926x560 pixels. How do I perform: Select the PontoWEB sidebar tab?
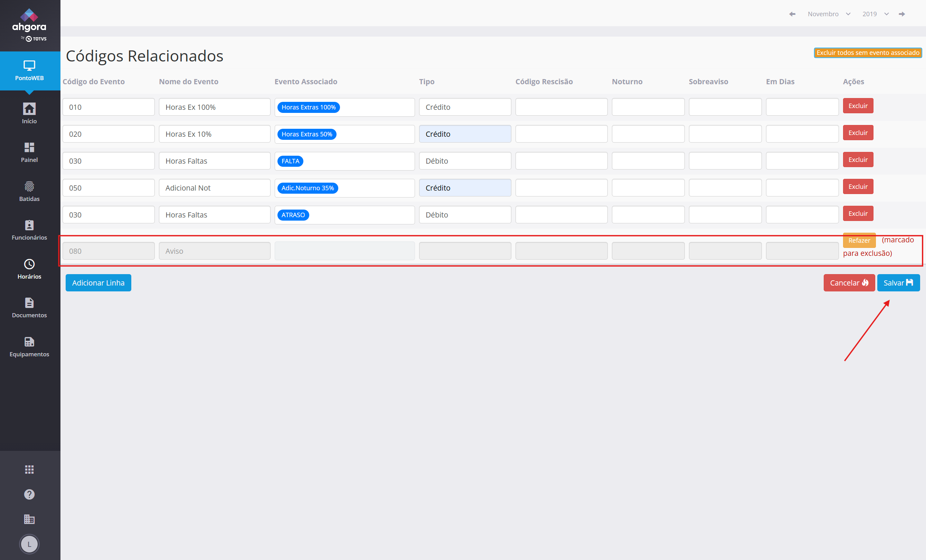[29, 71]
